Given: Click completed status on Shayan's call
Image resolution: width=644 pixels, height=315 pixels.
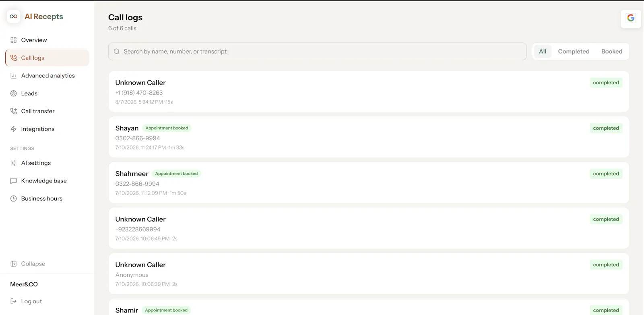Looking at the screenshot, I should (x=606, y=128).
